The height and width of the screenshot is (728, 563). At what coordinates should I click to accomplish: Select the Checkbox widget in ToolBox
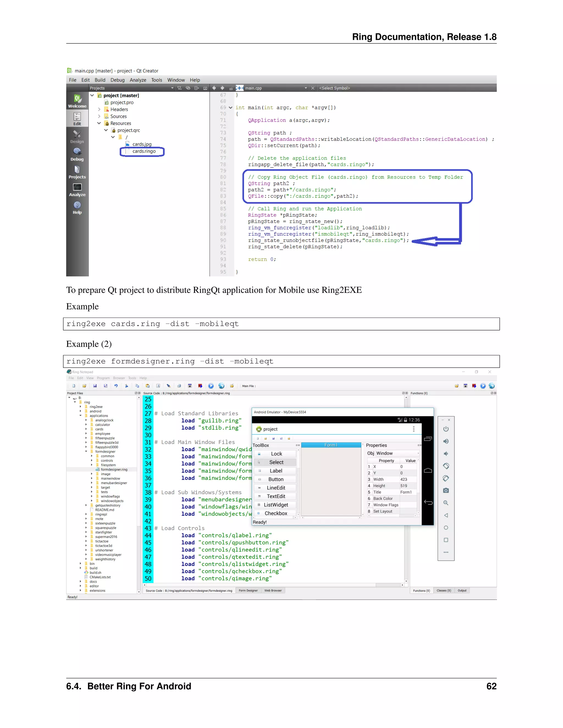(275, 513)
